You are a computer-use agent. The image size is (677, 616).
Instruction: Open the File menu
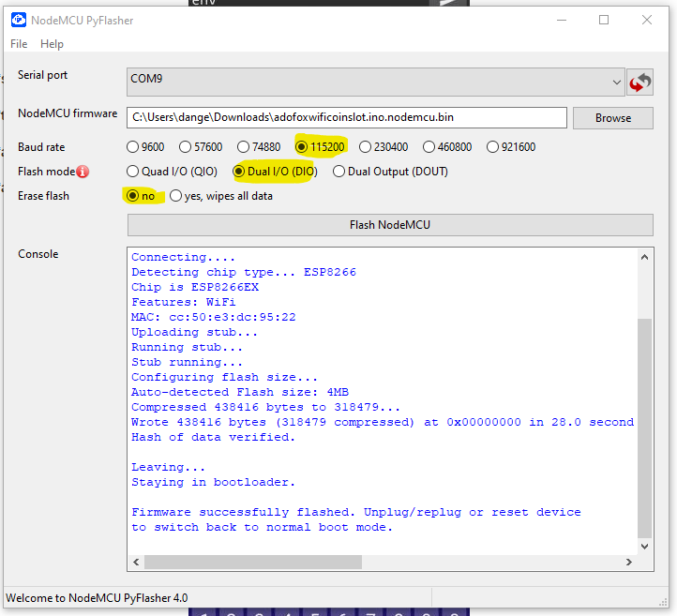(19, 44)
